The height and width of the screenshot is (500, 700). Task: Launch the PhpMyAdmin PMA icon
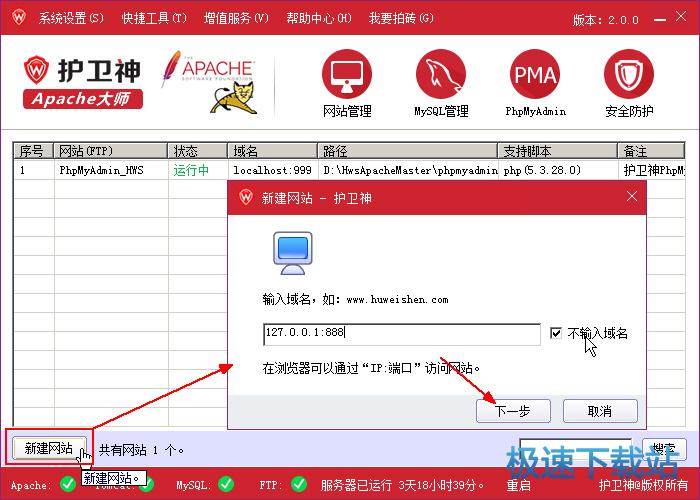point(535,74)
